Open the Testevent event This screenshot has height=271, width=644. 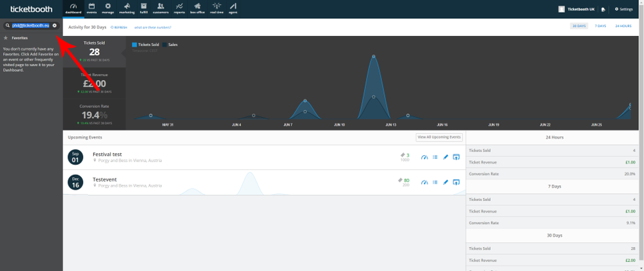pyautogui.click(x=105, y=180)
